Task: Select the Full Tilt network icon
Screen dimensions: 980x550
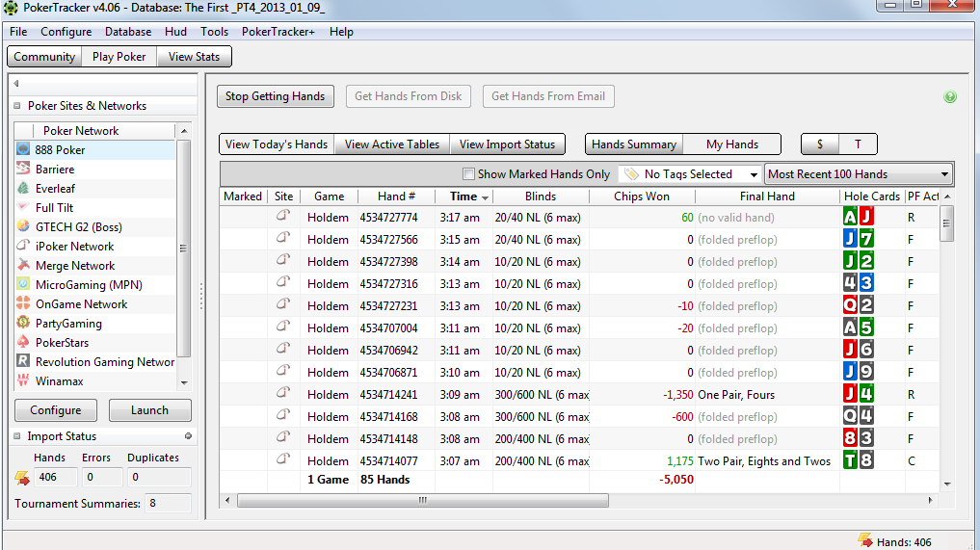Action: pos(23,207)
